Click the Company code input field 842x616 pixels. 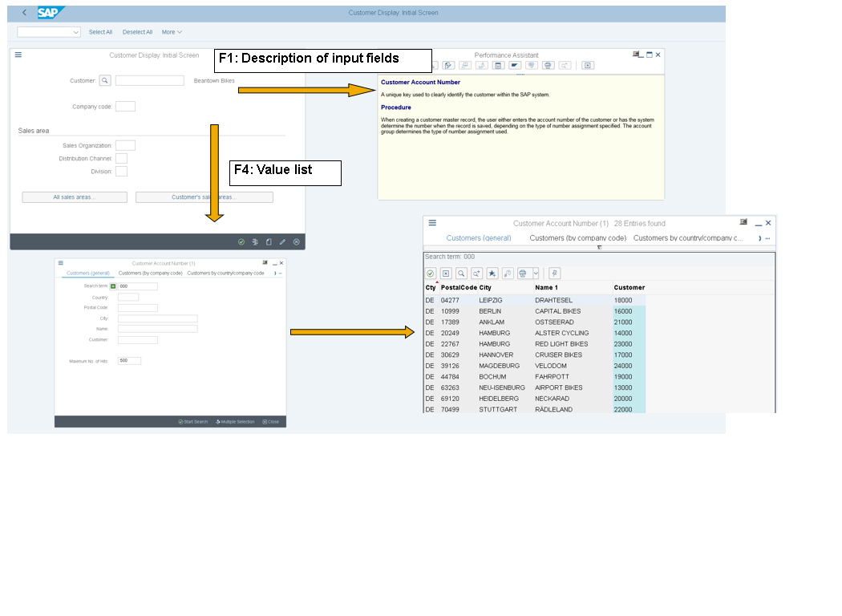pos(125,105)
